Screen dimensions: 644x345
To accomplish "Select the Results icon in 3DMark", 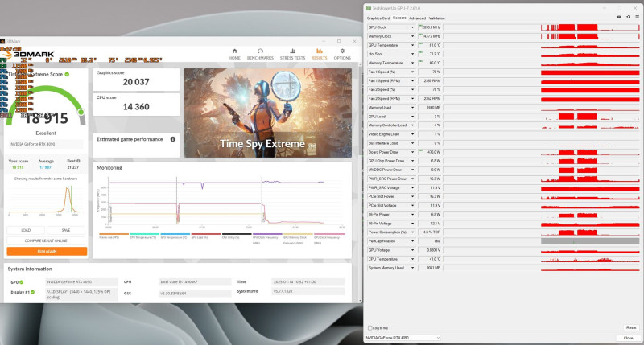I will coord(319,51).
